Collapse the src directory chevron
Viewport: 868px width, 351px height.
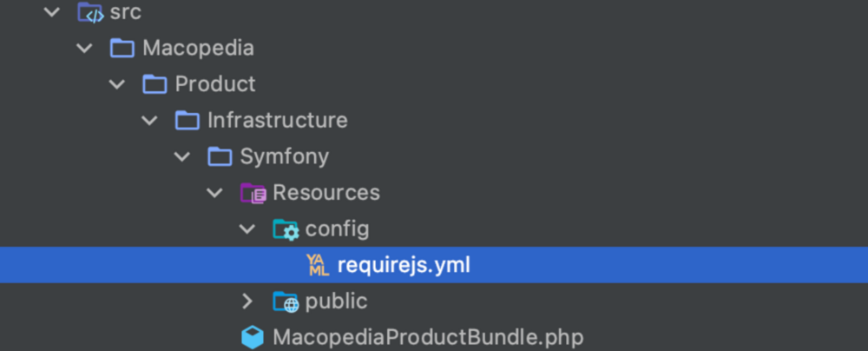pyautogui.click(x=51, y=12)
